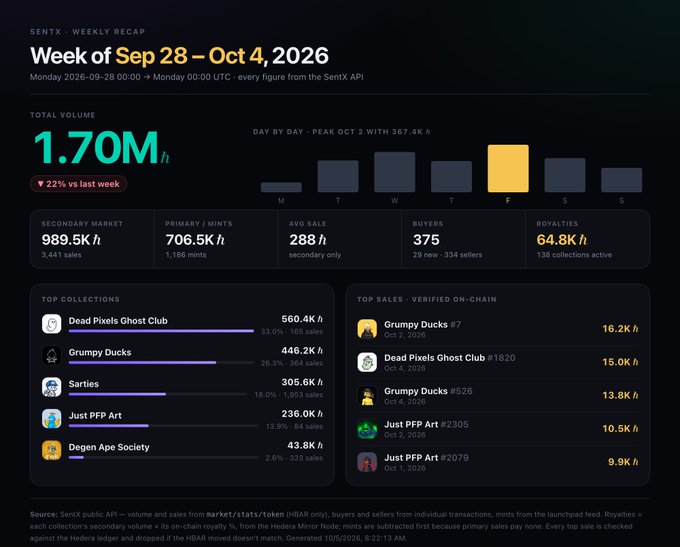Click the '3,441 sales' subtext
680x547 pixels.
click(62, 255)
